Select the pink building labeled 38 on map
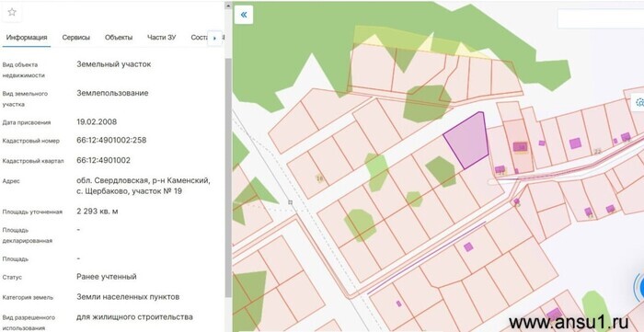644x332 pixels. click(x=521, y=147)
